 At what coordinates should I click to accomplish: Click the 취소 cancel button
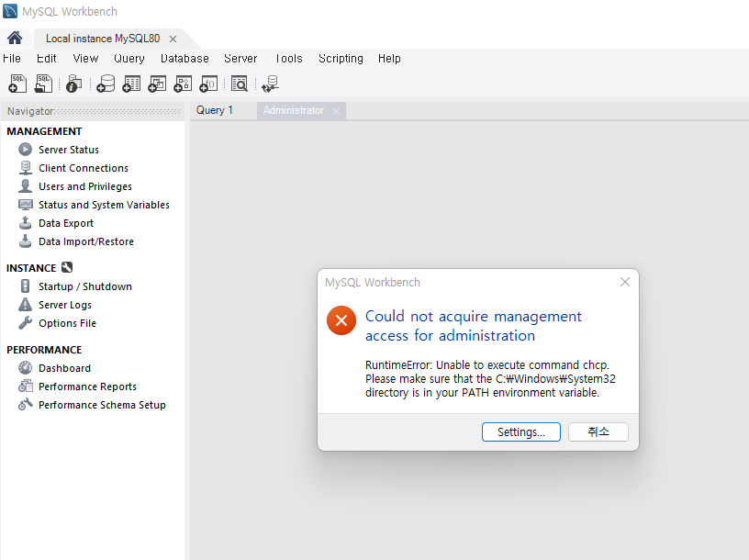tap(598, 432)
